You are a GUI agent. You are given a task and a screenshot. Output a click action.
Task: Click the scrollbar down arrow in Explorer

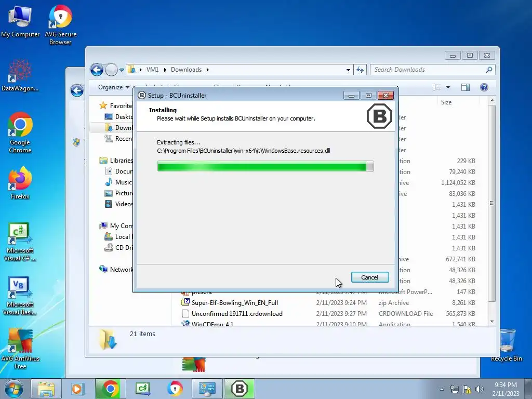(x=492, y=321)
